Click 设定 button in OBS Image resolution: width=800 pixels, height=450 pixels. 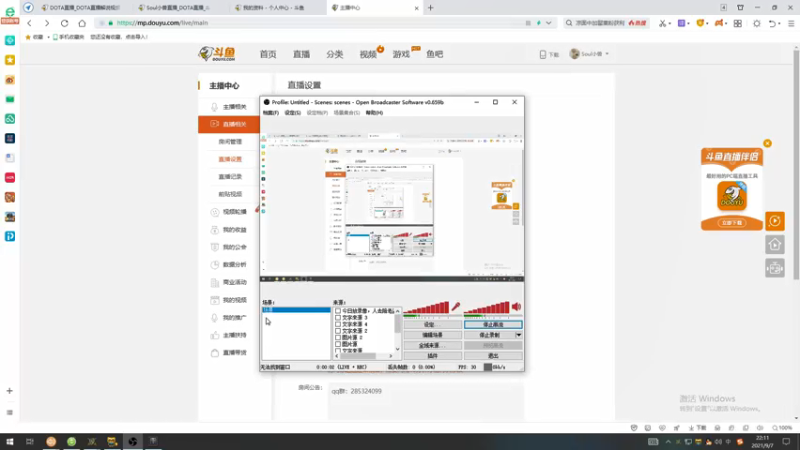[433, 324]
